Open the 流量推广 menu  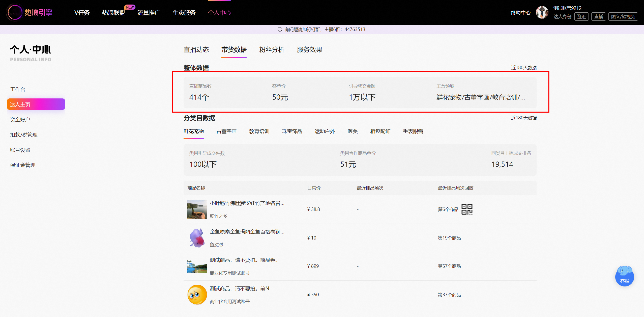[149, 13]
